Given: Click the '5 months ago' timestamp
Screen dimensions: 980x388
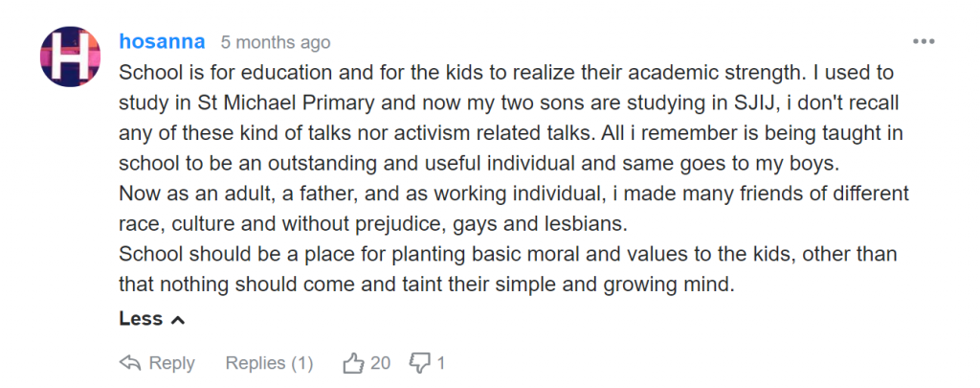Looking at the screenshot, I should [276, 43].
